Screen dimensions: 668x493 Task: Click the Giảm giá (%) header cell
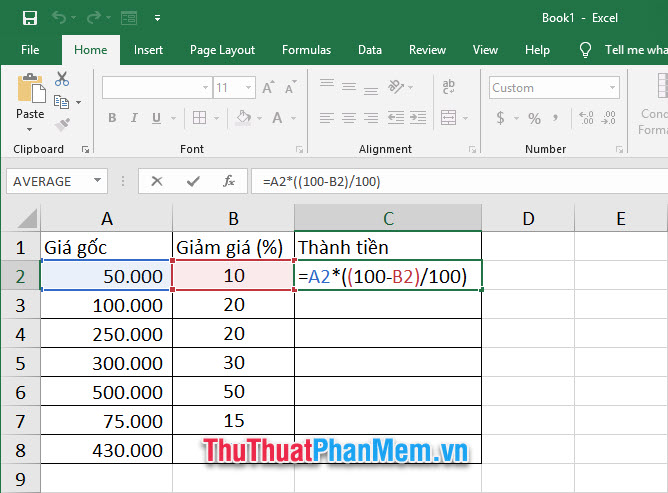click(x=233, y=247)
